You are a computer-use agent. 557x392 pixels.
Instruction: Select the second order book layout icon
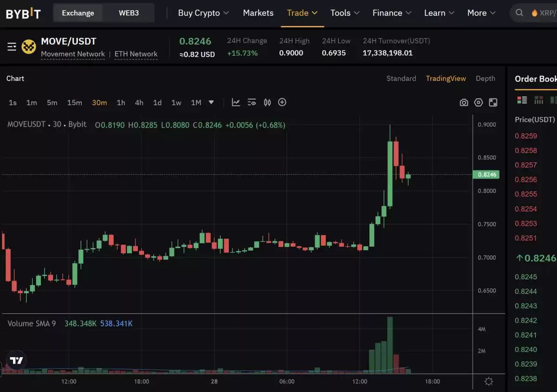[539, 100]
